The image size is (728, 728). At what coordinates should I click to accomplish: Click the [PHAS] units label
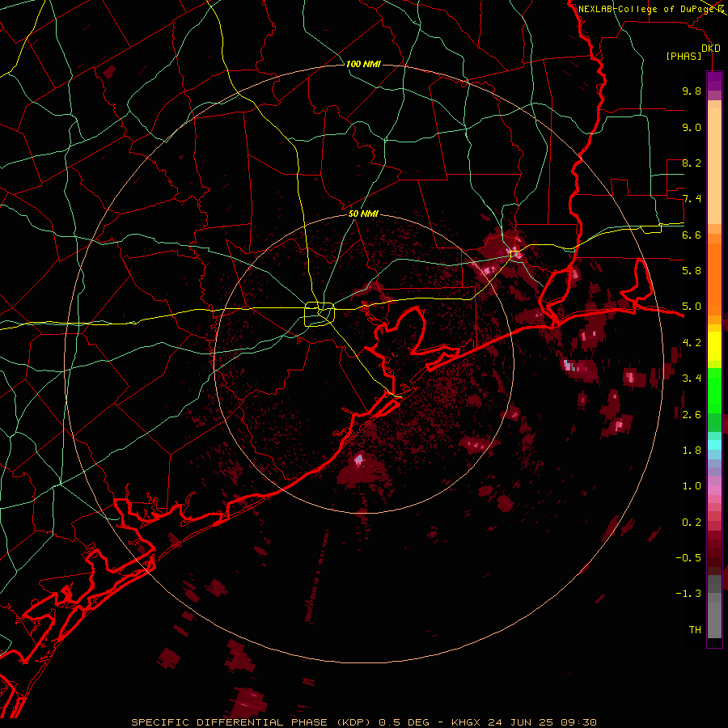[684, 56]
